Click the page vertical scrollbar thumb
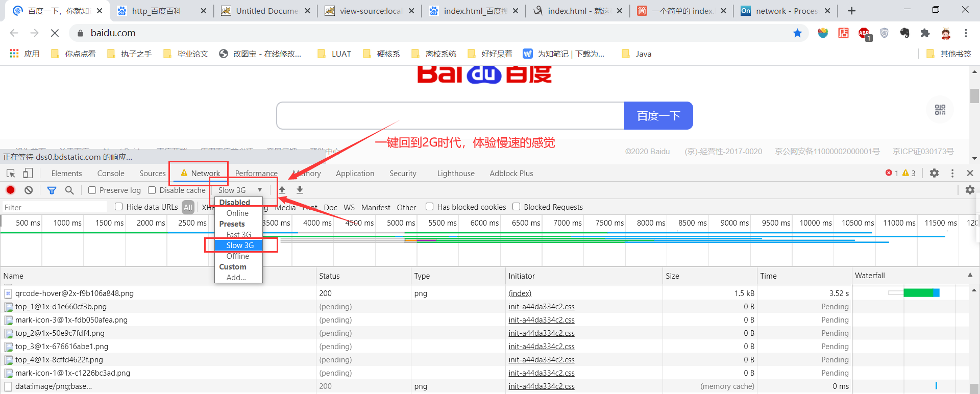Viewport: 980px width, 394px height. coord(974,96)
